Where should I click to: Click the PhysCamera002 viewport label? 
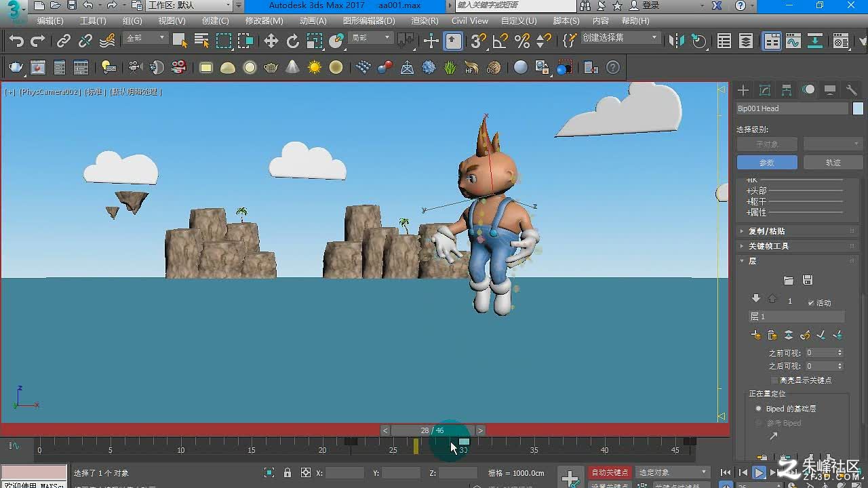[50, 91]
